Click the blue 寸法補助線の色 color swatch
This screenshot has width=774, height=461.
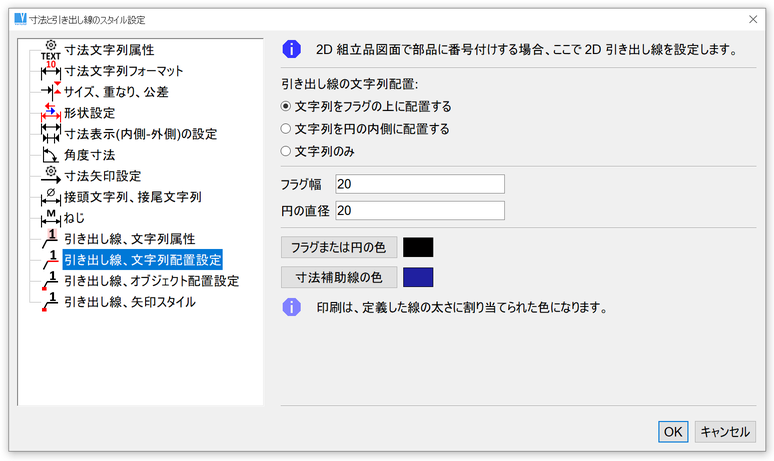tap(417, 277)
